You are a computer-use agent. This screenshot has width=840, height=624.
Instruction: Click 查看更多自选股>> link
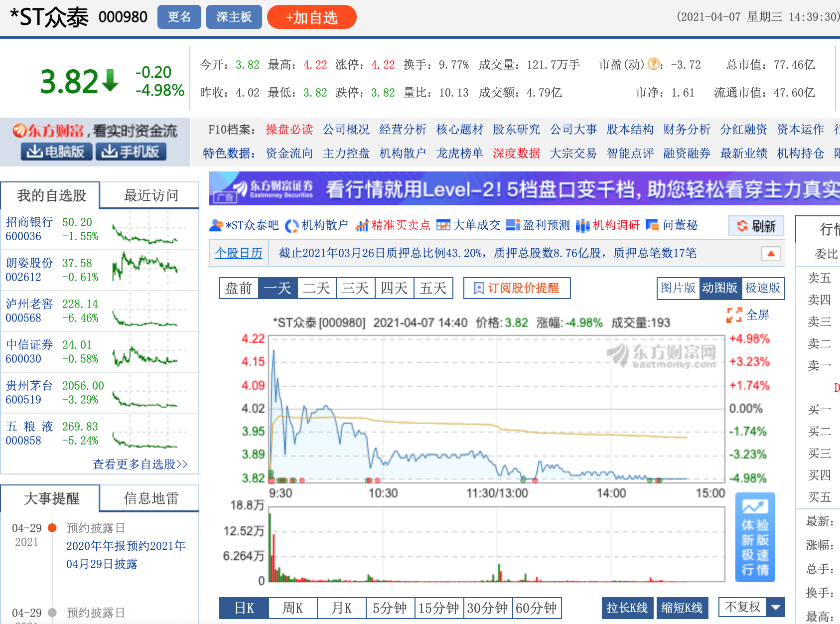(x=140, y=464)
